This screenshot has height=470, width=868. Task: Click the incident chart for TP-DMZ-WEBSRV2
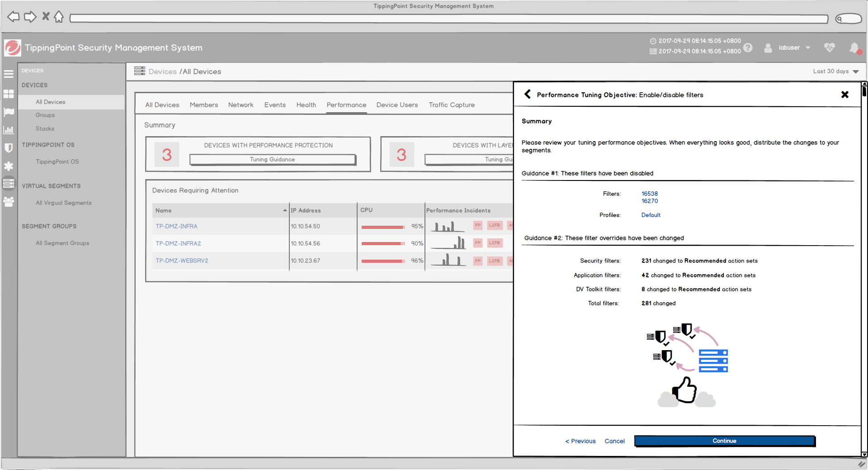(448, 260)
